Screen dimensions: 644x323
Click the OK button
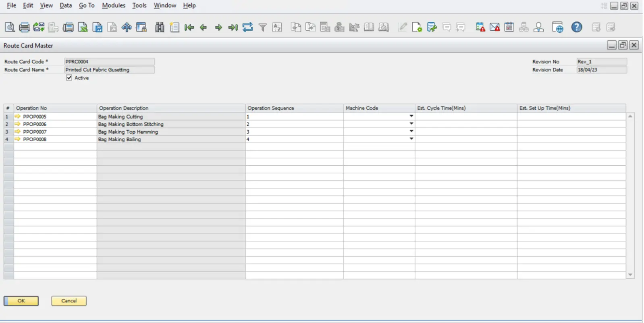[21, 301]
